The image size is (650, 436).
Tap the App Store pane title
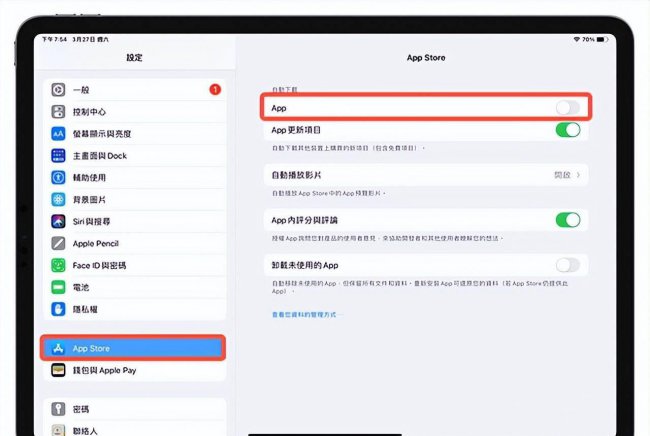click(426, 58)
